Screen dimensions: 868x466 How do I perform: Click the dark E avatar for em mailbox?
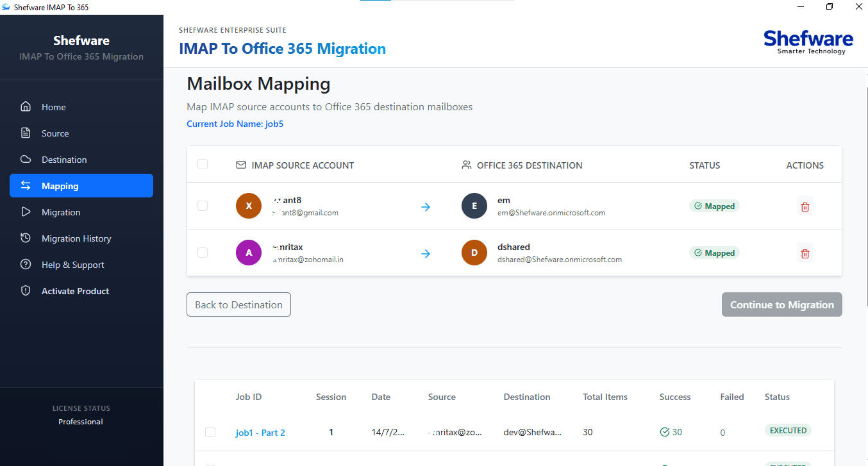pos(474,206)
